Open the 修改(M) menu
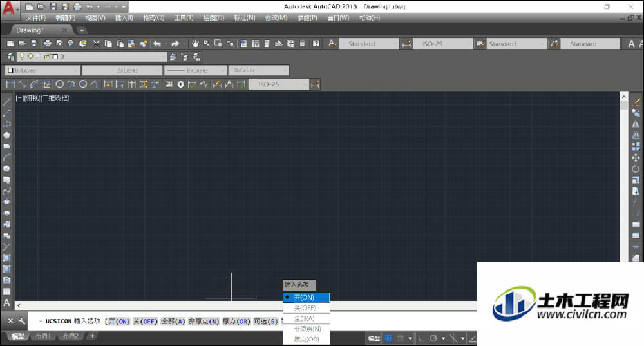This screenshot has width=644, height=346. (276, 17)
